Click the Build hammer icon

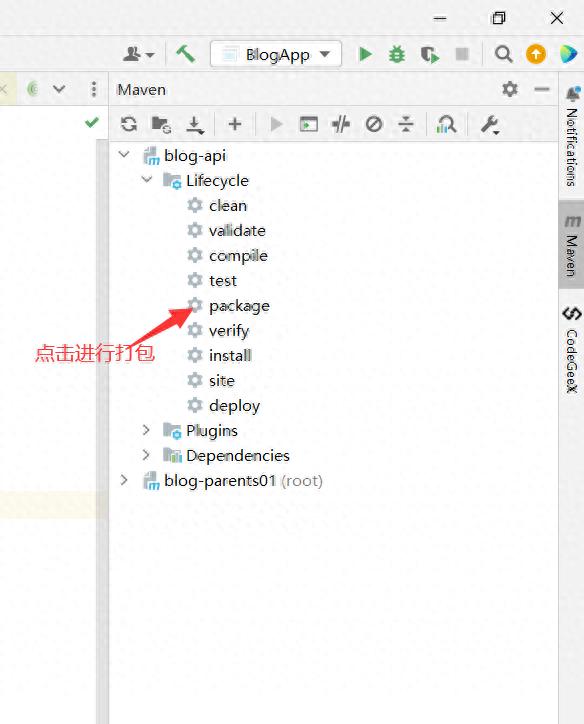[x=186, y=54]
